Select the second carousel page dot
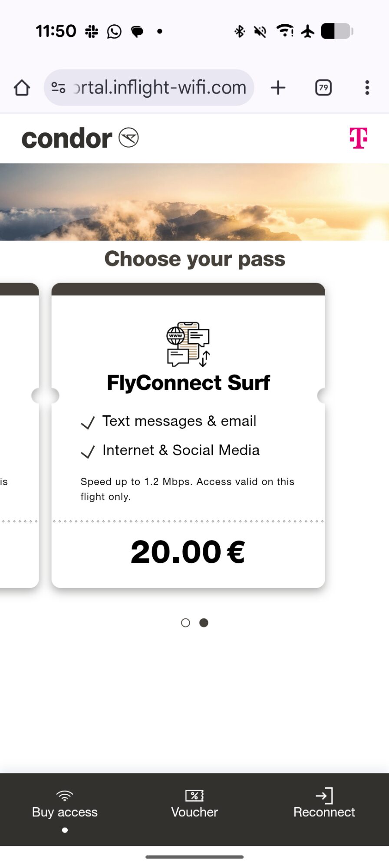This screenshot has width=389, height=868. click(x=204, y=623)
